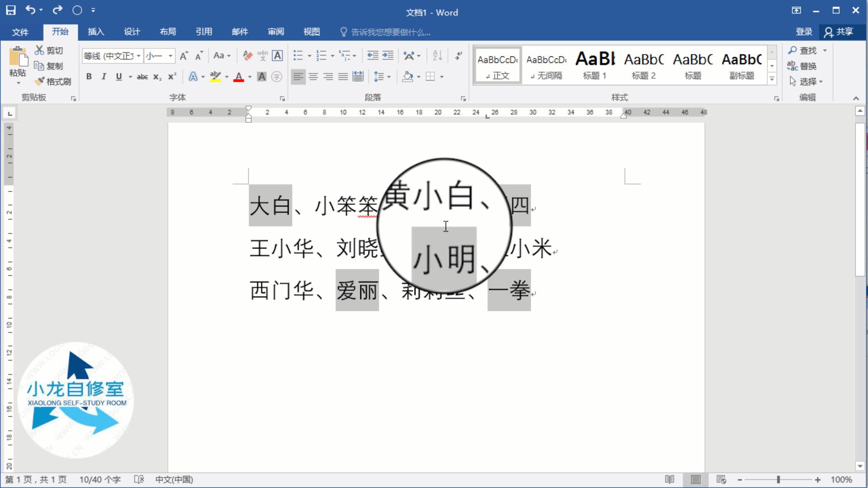Toggle underline formatting
This screenshot has height=488, width=868.
coord(118,77)
